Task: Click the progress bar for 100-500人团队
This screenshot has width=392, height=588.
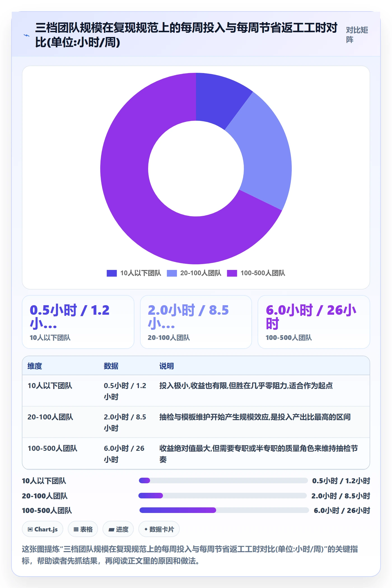Action: tap(224, 510)
